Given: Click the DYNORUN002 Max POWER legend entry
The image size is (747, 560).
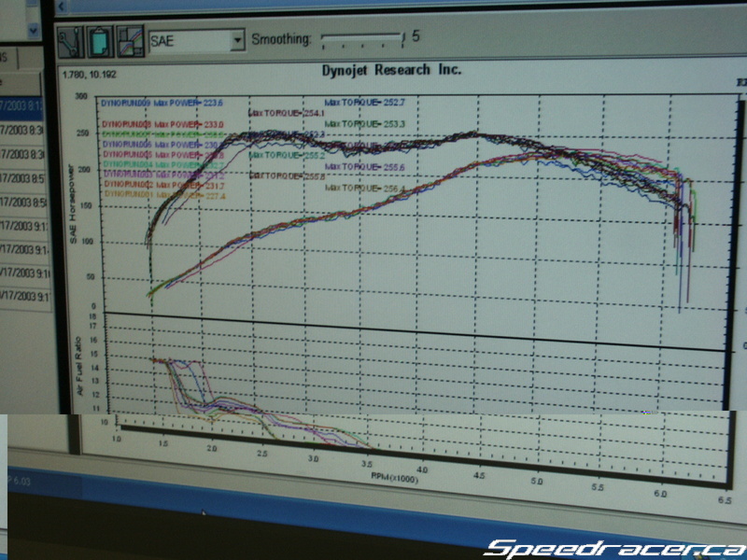Looking at the screenshot, I should click(x=161, y=186).
